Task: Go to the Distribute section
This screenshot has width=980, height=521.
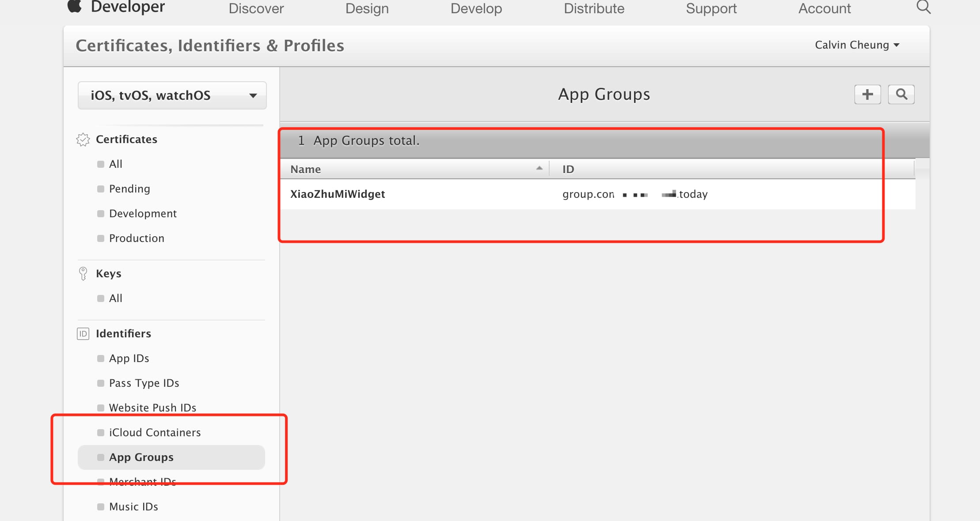Action: (594, 8)
